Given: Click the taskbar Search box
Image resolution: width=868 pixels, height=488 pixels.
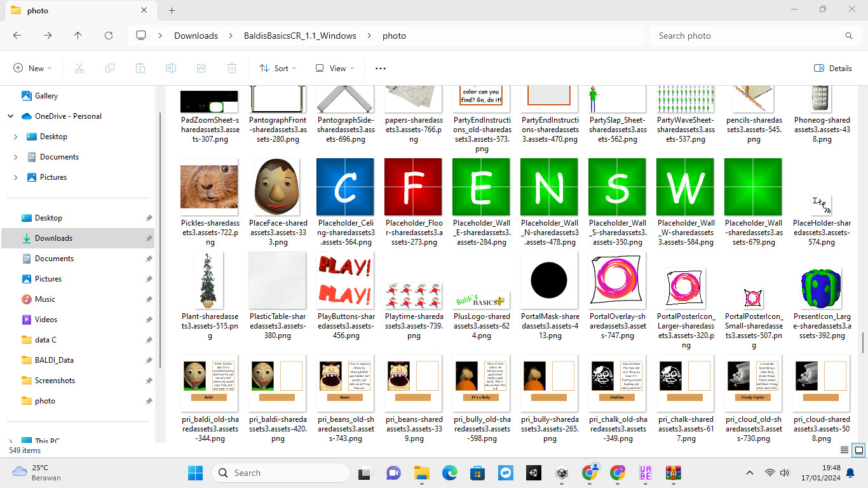Looking at the screenshot, I should (x=280, y=473).
